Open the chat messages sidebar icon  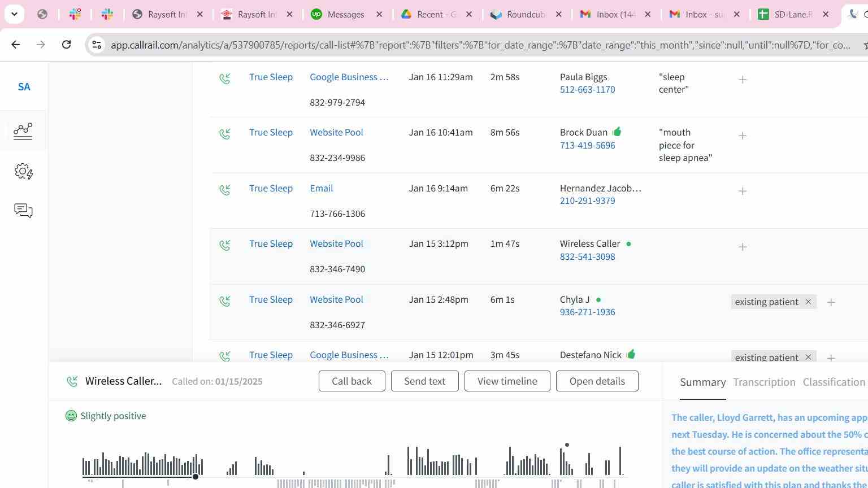(23, 211)
